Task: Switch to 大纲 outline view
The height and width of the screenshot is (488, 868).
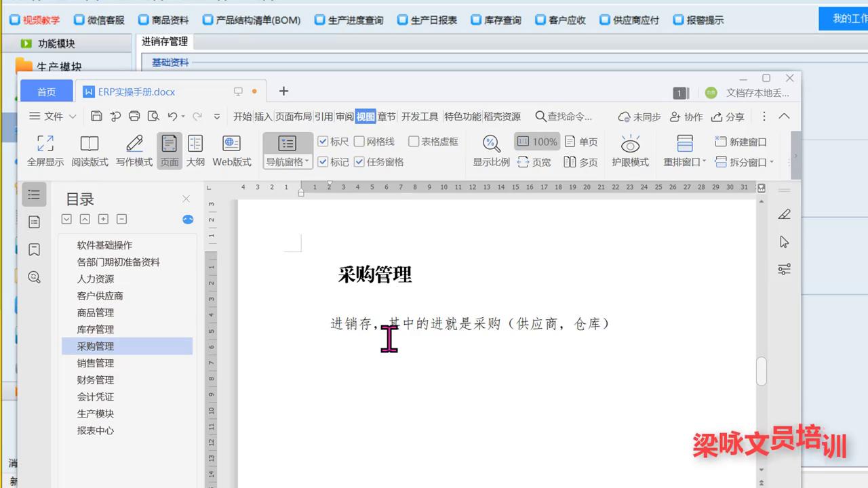Action: pyautogui.click(x=195, y=149)
